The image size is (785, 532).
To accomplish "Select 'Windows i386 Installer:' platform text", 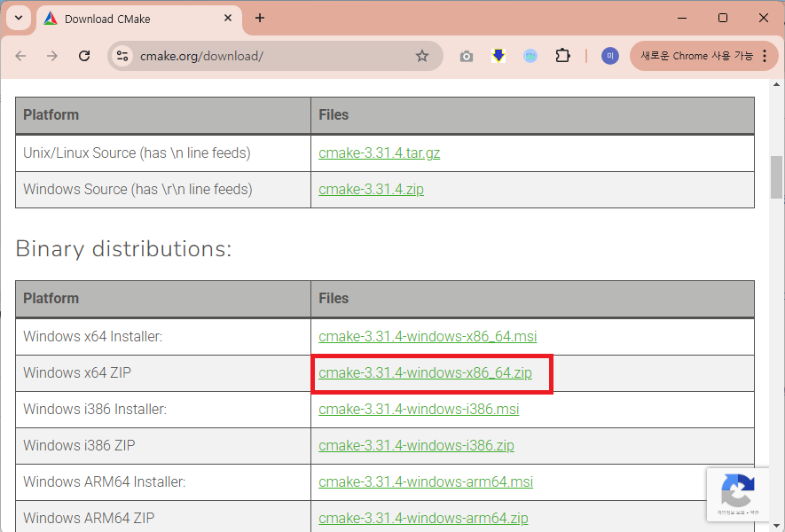I will (95, 410).
